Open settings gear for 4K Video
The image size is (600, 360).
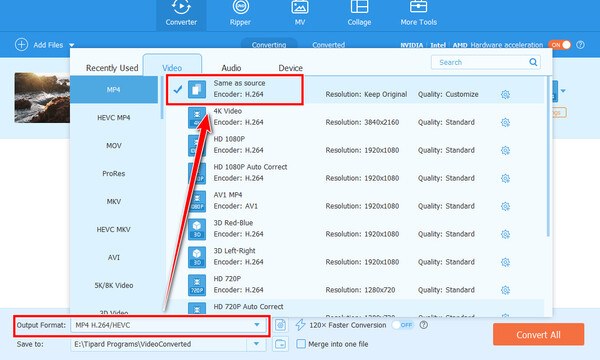pos(505,122)
